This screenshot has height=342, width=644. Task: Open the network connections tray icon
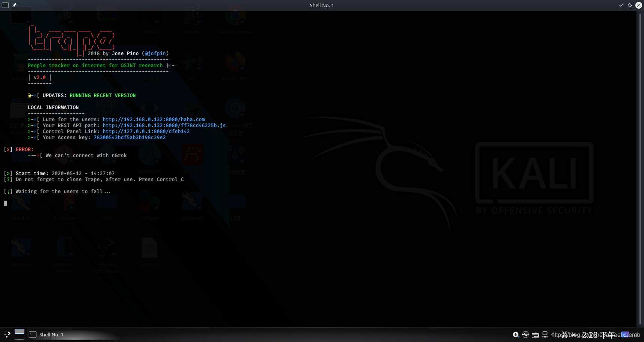tap(545, 334)
